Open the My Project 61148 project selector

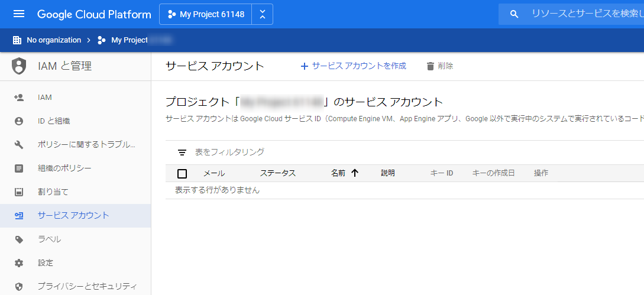click(205, 14)
